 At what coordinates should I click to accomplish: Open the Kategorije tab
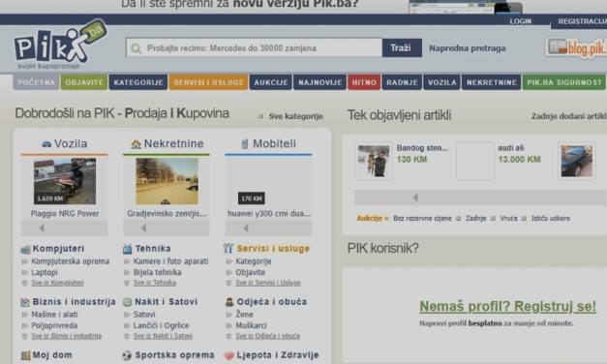point(138,82)
